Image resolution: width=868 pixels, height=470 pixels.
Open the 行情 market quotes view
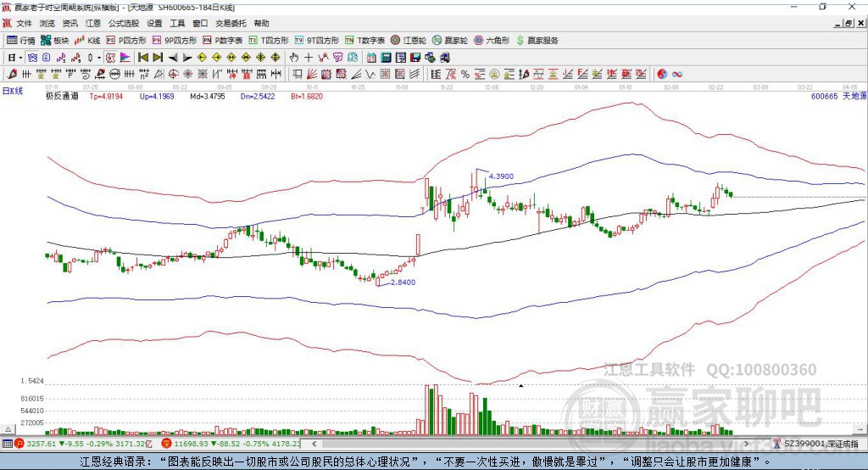coord(21,41)
